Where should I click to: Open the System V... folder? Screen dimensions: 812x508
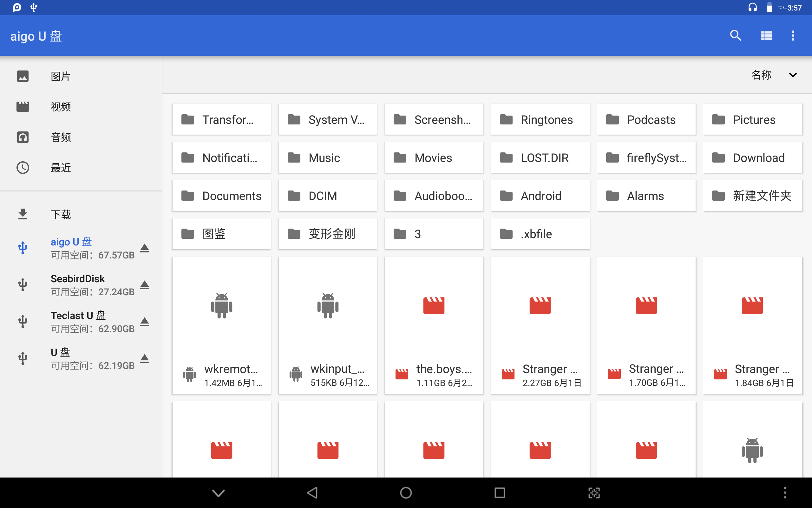tap(328, 120)
